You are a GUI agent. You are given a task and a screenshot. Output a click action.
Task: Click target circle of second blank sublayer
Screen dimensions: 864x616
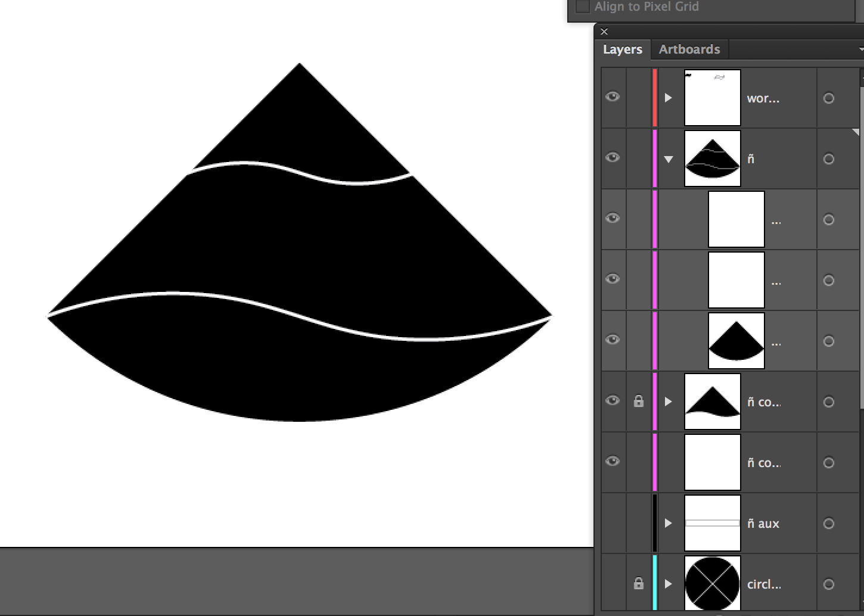pyautogui.click(x=829, y=281)
